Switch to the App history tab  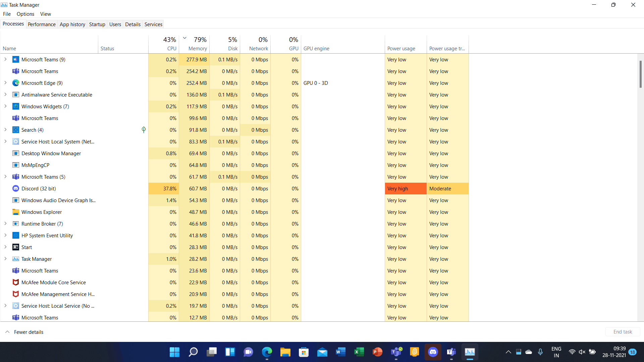click(72, 24)
